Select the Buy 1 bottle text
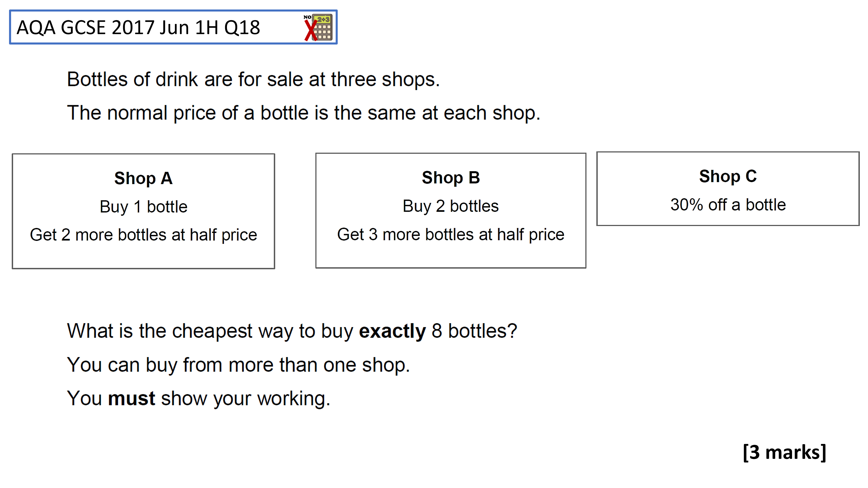868x488 pixels. pos(144,206)
